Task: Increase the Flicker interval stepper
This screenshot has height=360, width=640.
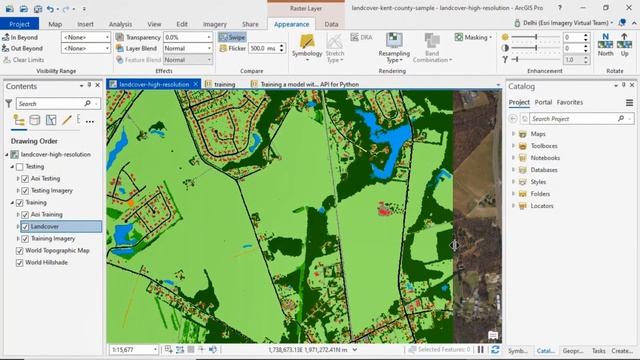Action: [x=281, y=46]
